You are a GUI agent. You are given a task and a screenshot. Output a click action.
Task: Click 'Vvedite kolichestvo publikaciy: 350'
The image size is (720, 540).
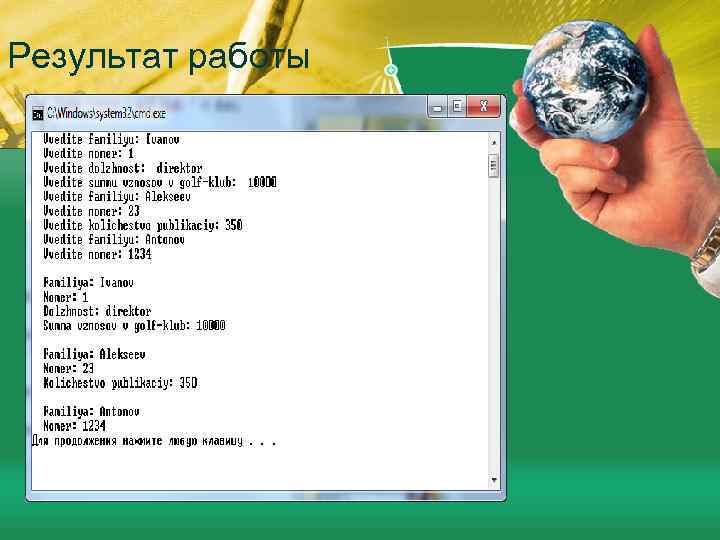pyautogui.click(x=143, y=225)
